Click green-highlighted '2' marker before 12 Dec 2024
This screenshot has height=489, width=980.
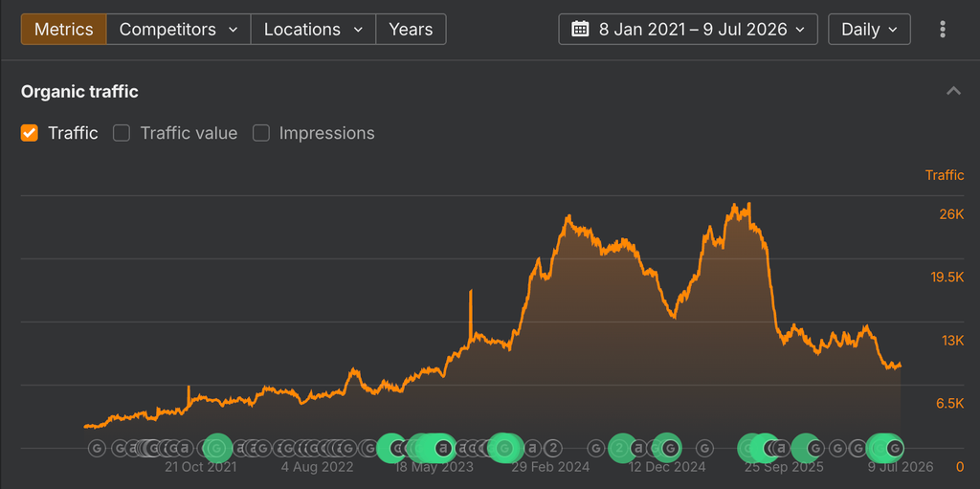(620, 448)
